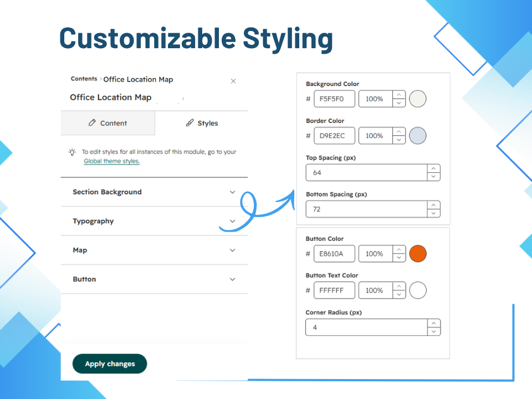Increase Border Color opacity

point(399,132)
